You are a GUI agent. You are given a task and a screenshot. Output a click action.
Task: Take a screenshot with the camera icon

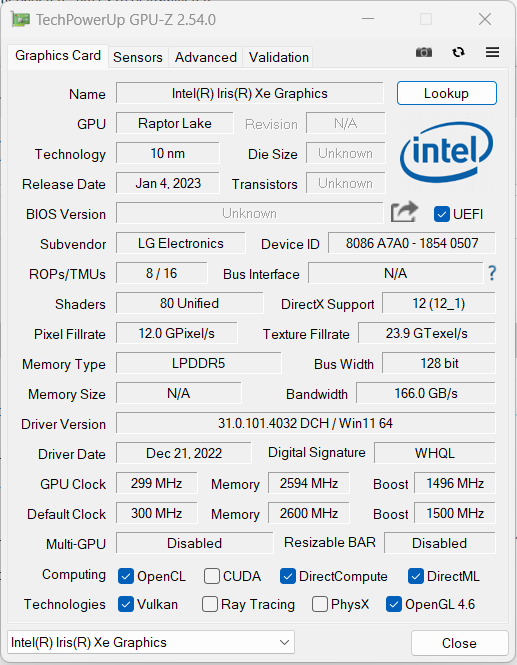click(x=424, y=53)
